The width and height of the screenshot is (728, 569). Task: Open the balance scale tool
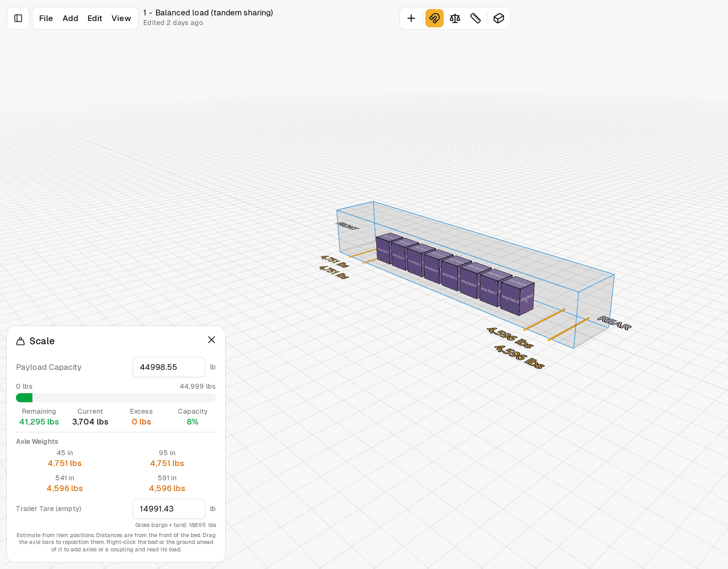(455, 18)
